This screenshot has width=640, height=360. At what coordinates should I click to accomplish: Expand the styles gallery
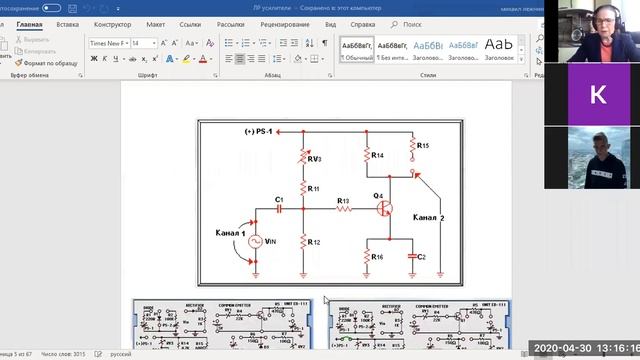521,60
